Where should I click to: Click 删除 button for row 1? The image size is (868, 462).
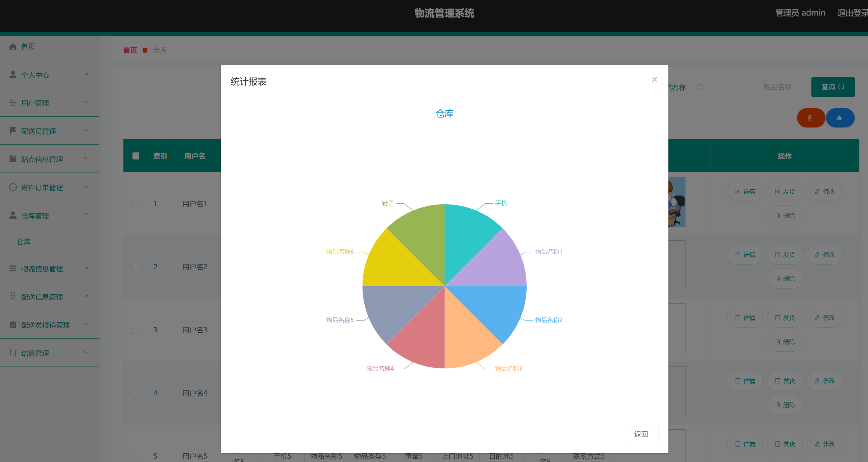[x=785, y=215]
